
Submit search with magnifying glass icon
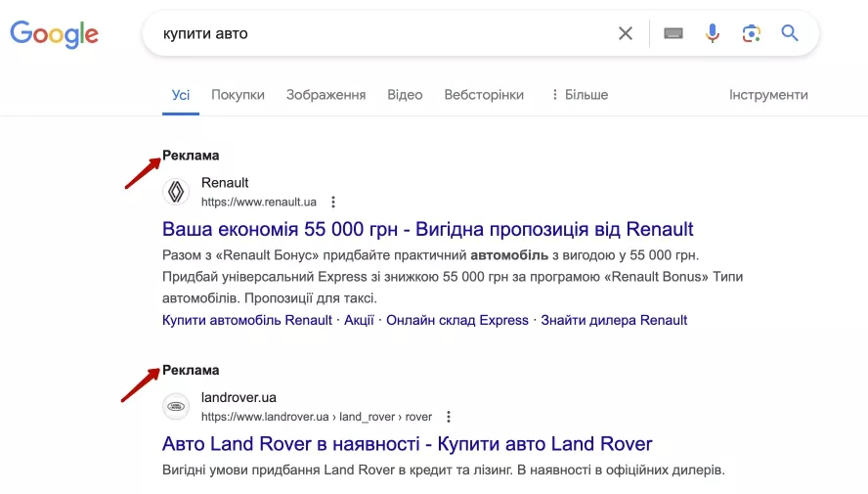click(790, 33)
